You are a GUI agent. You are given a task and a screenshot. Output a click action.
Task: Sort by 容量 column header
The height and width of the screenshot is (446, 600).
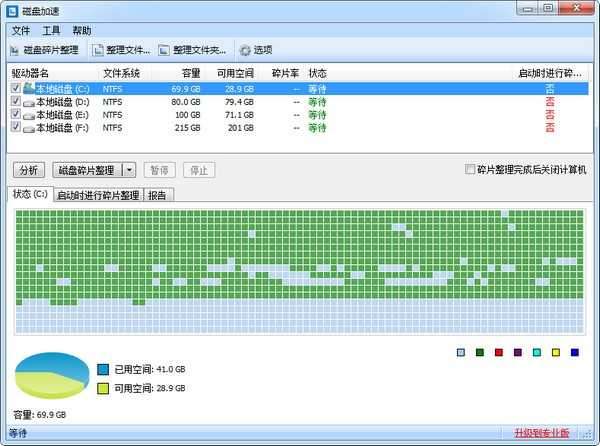click(191, 73)
